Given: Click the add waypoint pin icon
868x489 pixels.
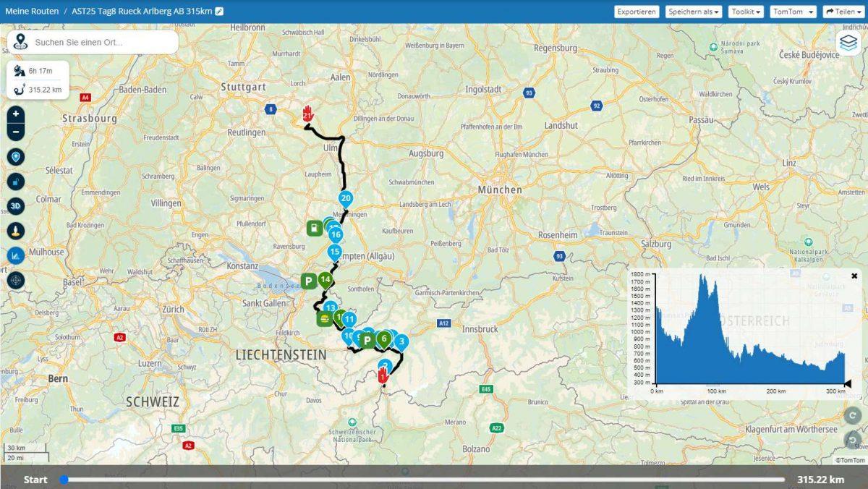Looking at the screenshot, I should point(16,157).
